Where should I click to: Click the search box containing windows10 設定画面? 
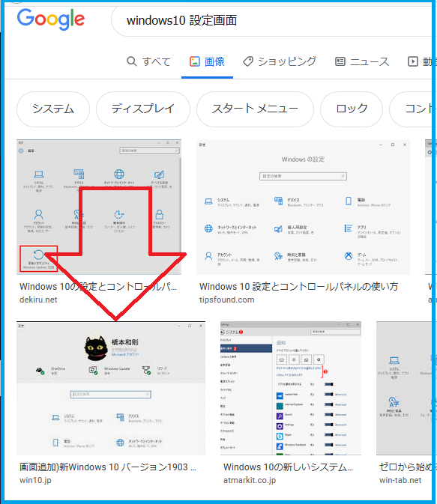(271, 20)
